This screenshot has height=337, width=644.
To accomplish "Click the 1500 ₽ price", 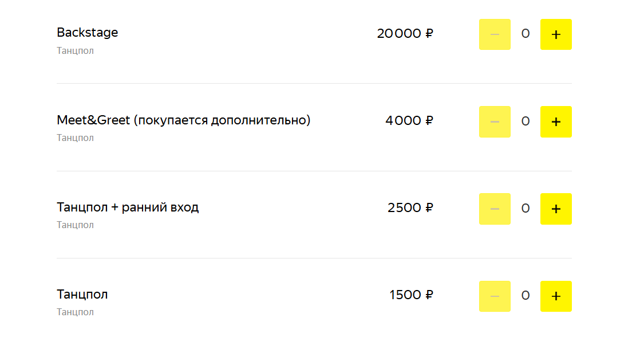I will coord(411,295).
